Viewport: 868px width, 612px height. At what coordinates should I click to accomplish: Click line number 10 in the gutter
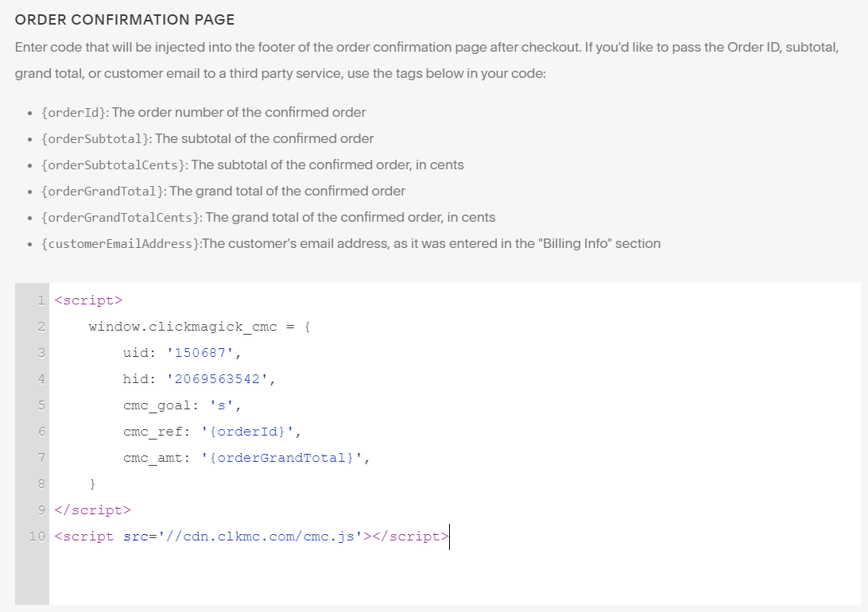pyautogui.click(x=37, y=536)
